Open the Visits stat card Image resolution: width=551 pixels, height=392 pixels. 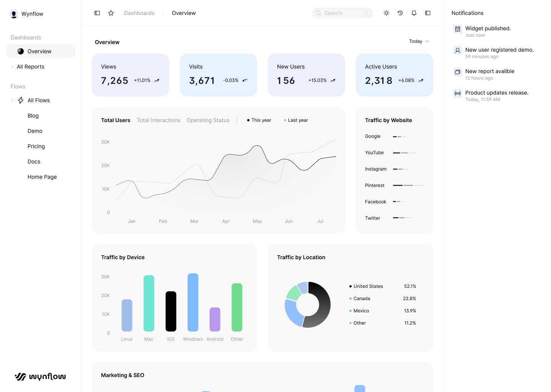pos(218,75)
